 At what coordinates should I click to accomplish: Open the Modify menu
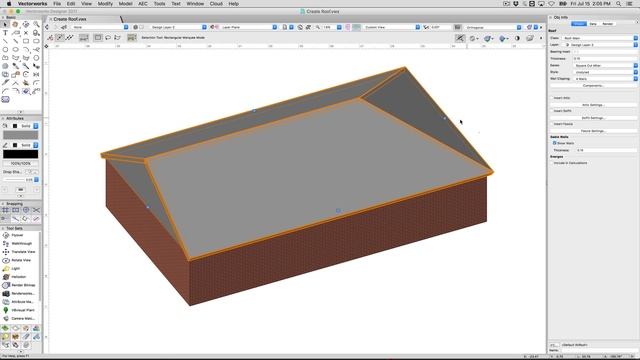pos(105,4)
